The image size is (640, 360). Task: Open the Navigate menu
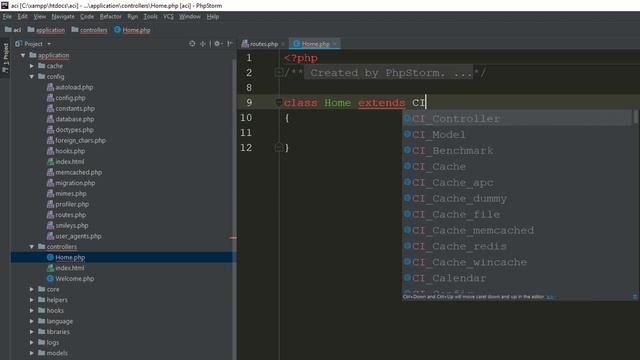coord(63,17)
